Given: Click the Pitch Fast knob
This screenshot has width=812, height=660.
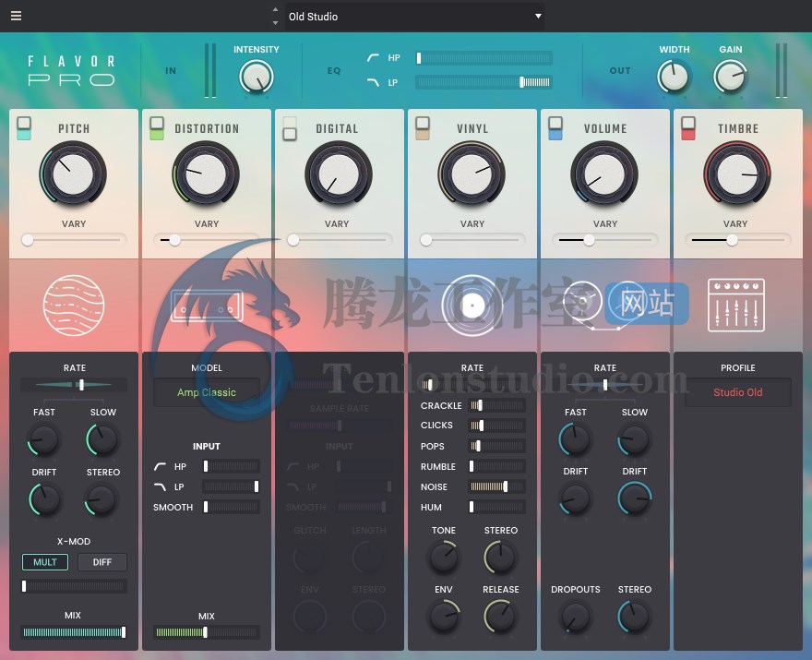Looking at the screenshot, I should [44, 439].
